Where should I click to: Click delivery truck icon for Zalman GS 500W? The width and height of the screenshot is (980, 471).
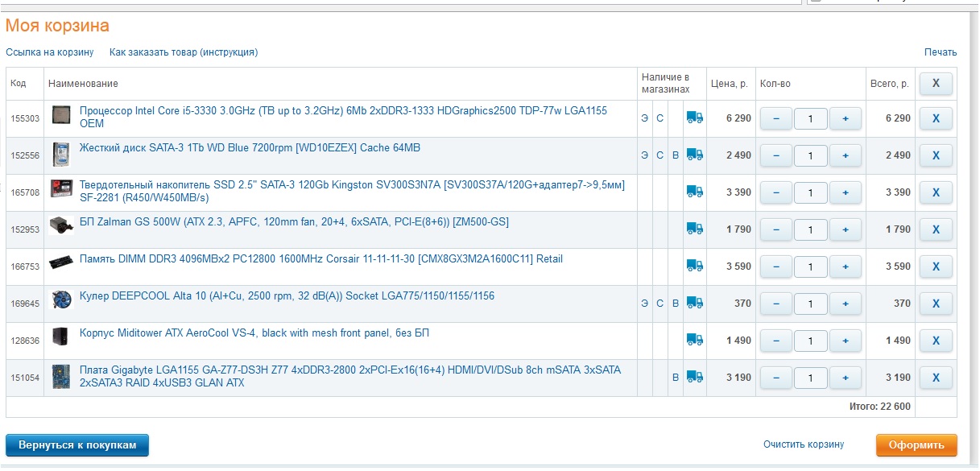click(694, 229)
